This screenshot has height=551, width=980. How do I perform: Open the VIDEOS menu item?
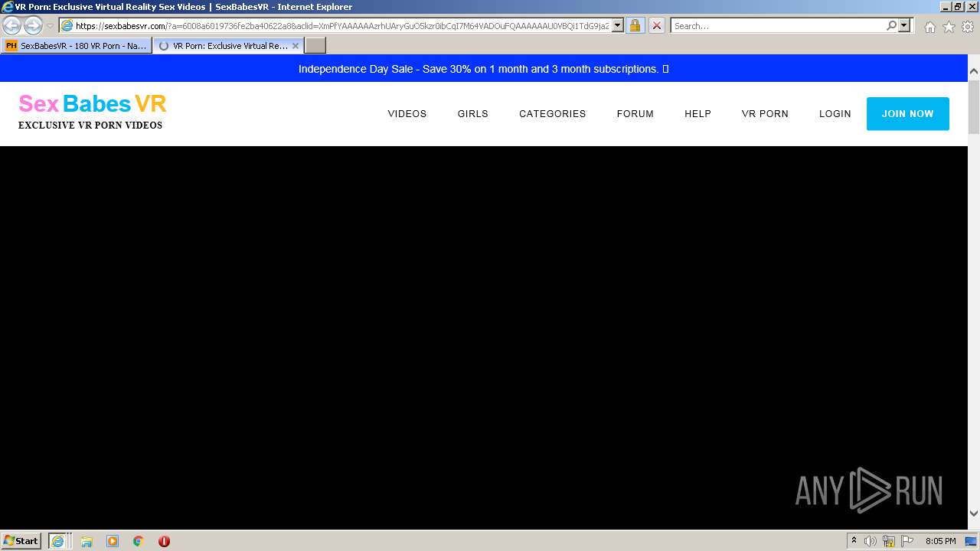pos(407,114)
